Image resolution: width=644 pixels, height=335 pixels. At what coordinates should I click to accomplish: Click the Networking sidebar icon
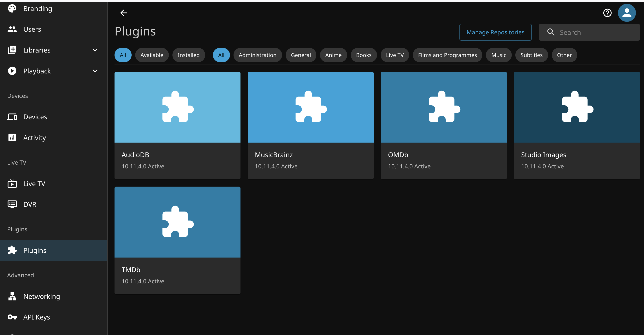[x=12, y=296]
